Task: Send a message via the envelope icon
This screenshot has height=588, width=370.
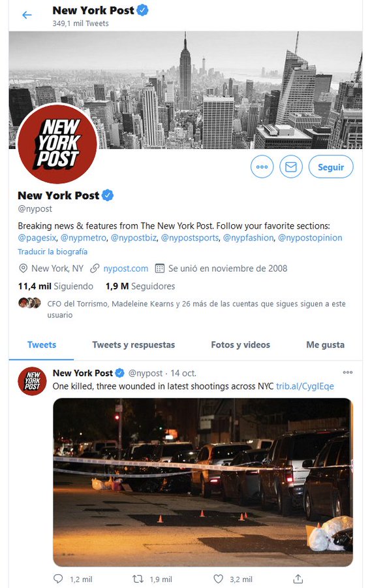Action: (290, 167)
